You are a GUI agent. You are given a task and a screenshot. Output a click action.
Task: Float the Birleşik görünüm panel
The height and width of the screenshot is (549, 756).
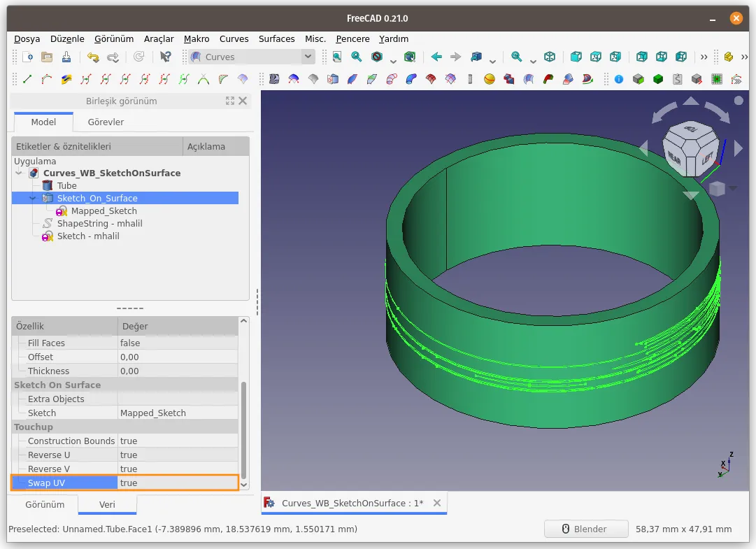point(230,101)
